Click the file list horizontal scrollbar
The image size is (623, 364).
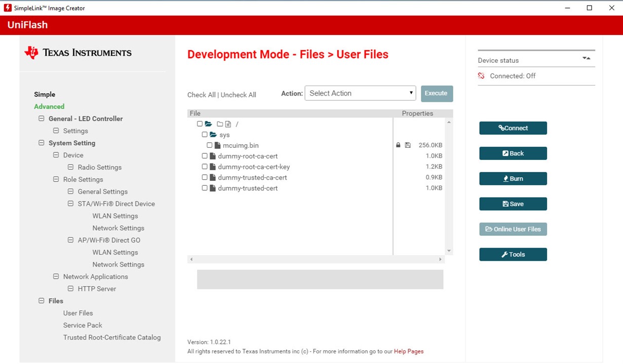[x=316, y=259]
